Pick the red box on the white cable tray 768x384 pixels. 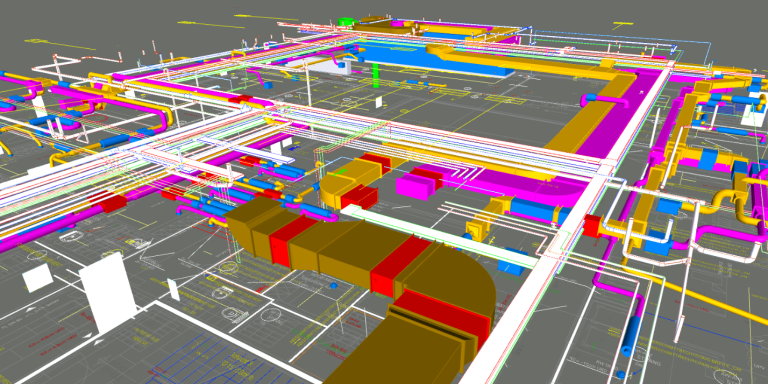click(592, 226)
